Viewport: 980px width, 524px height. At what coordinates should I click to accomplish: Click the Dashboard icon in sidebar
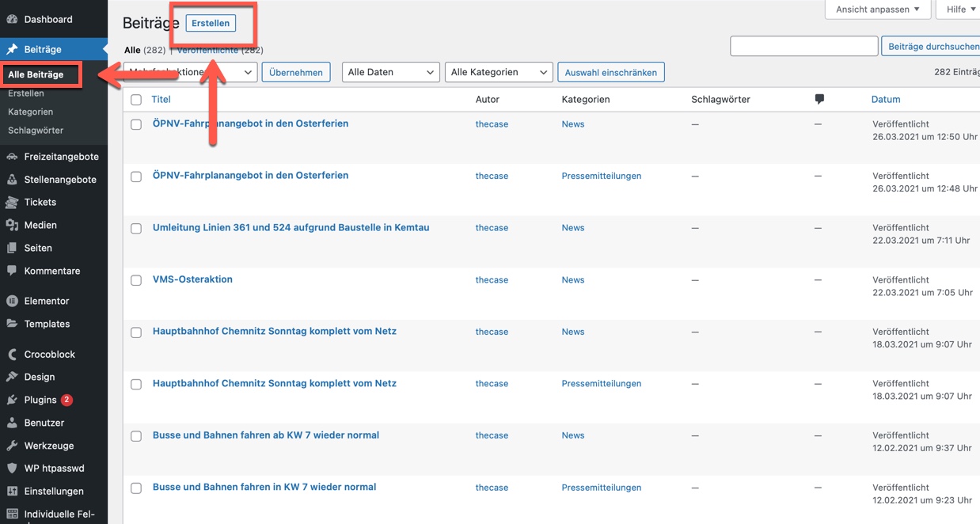point(12,19)
